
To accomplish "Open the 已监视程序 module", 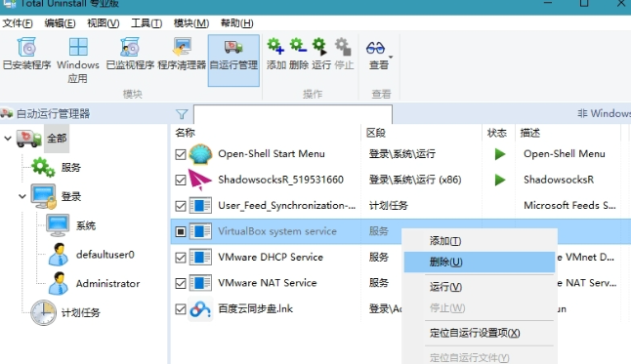I will click(x=130, y=55).
